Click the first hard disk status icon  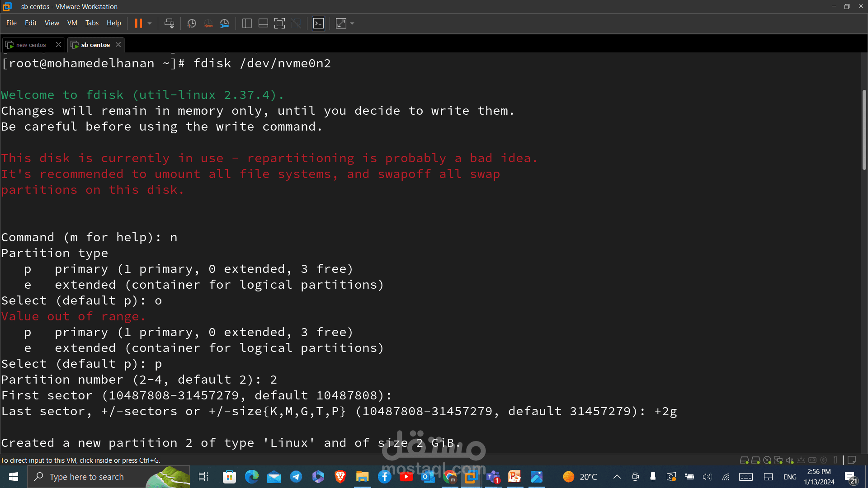click(744, 460)
